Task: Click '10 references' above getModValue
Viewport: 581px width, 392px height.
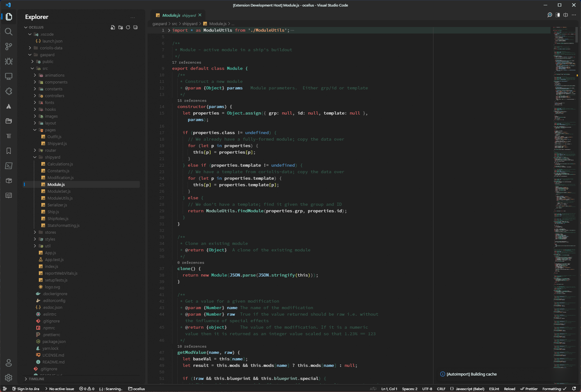Action: tap(192, 346)
